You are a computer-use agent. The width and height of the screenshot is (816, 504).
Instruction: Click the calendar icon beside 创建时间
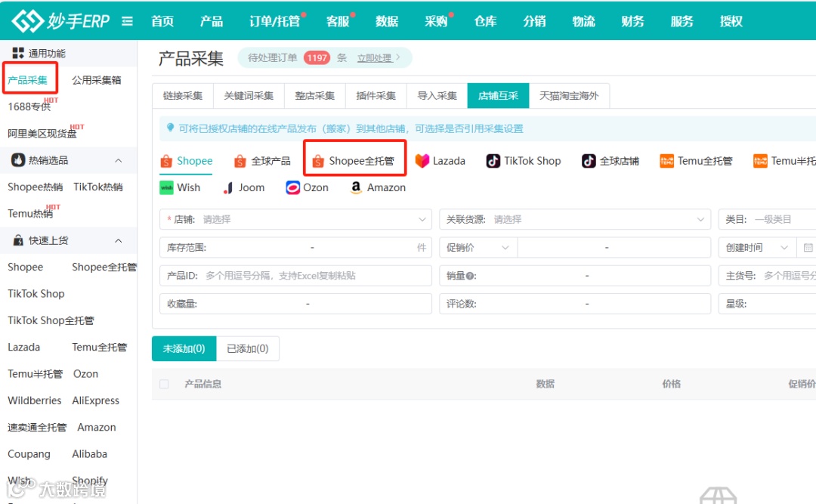coord(808,248)
